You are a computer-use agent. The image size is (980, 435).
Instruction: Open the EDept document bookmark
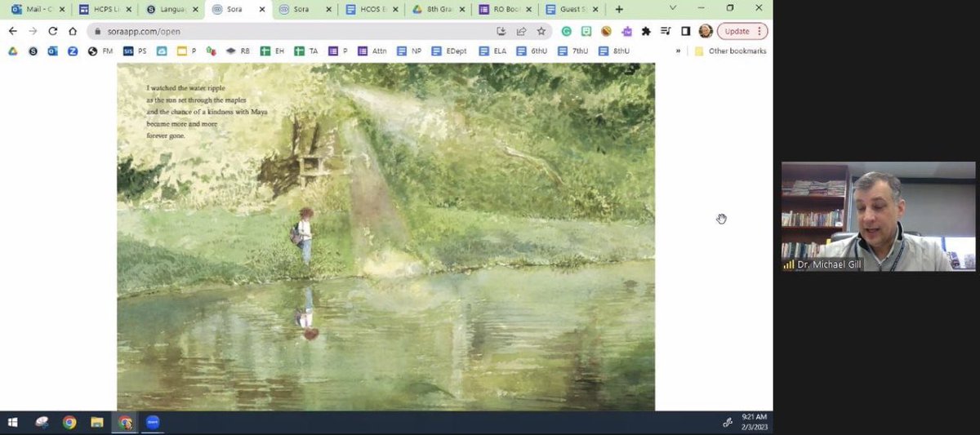click(x=448, y=51)
